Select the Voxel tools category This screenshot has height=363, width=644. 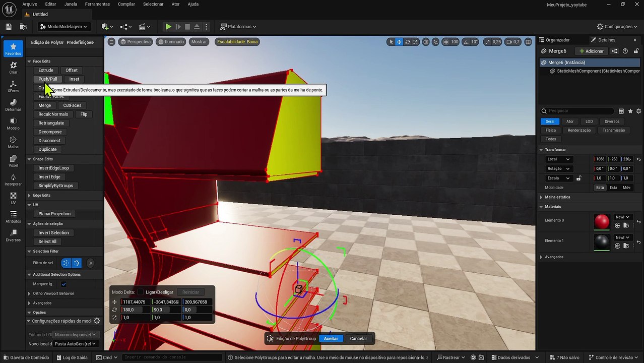13,161
